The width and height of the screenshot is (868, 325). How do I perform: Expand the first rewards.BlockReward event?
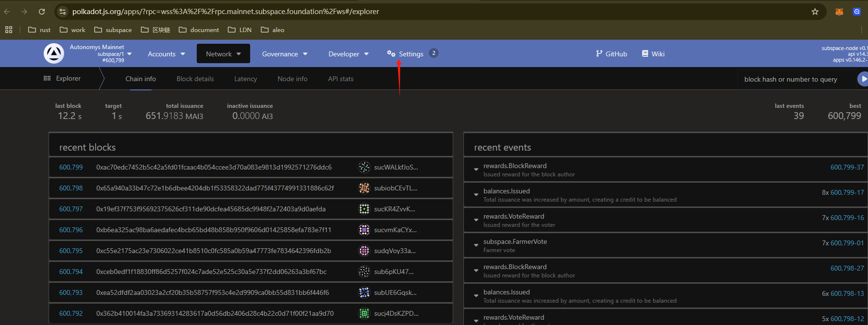coord(476,170)
